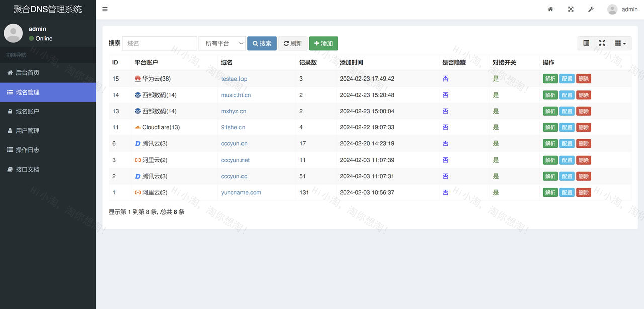Enter fullscreen using top-bar expand icon

pos(571,9)
